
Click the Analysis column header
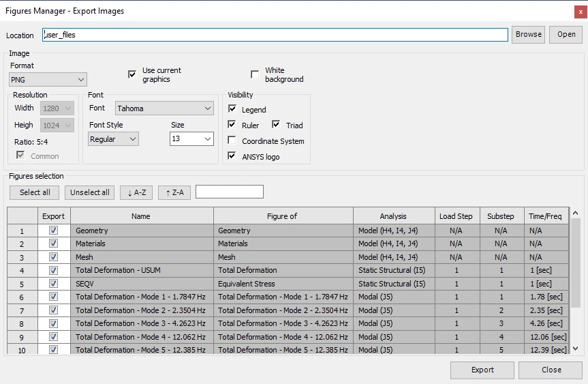[394, 216]
